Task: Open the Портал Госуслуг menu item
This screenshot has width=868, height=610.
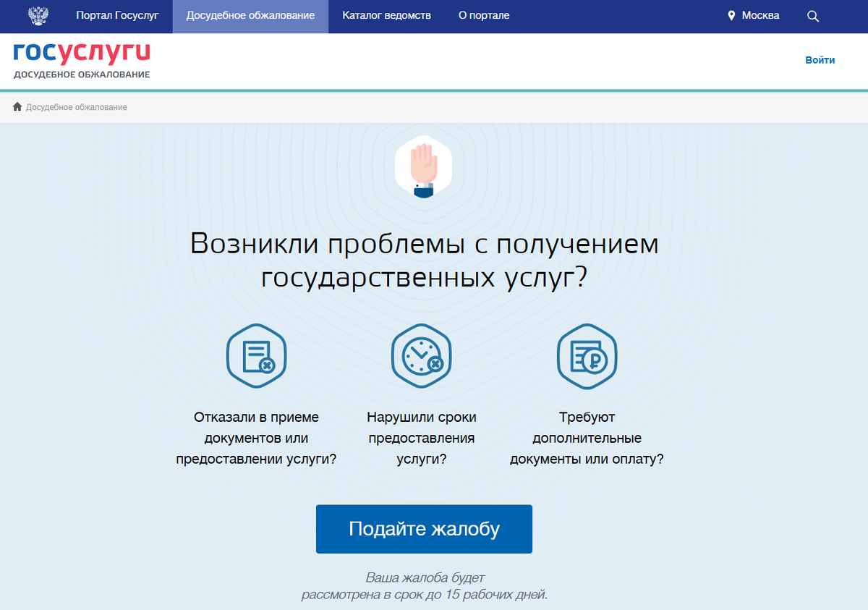Action: (117, 16)
